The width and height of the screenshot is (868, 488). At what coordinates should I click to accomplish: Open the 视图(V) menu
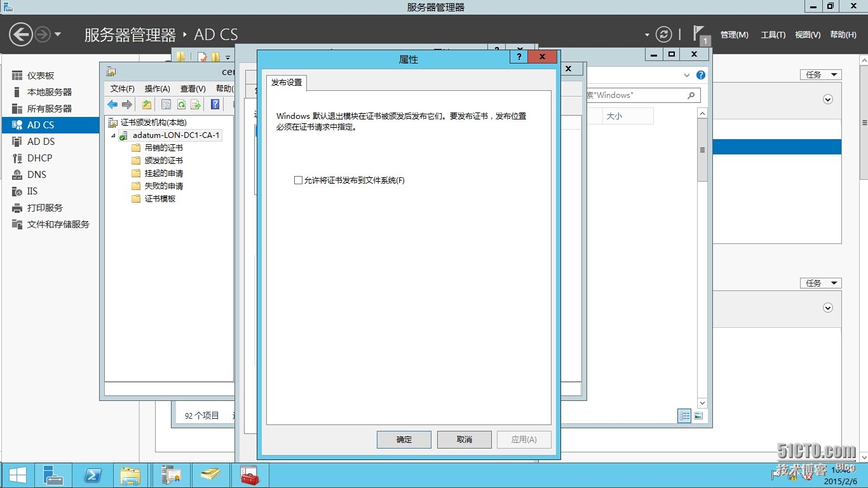click(x=808, y=35)
